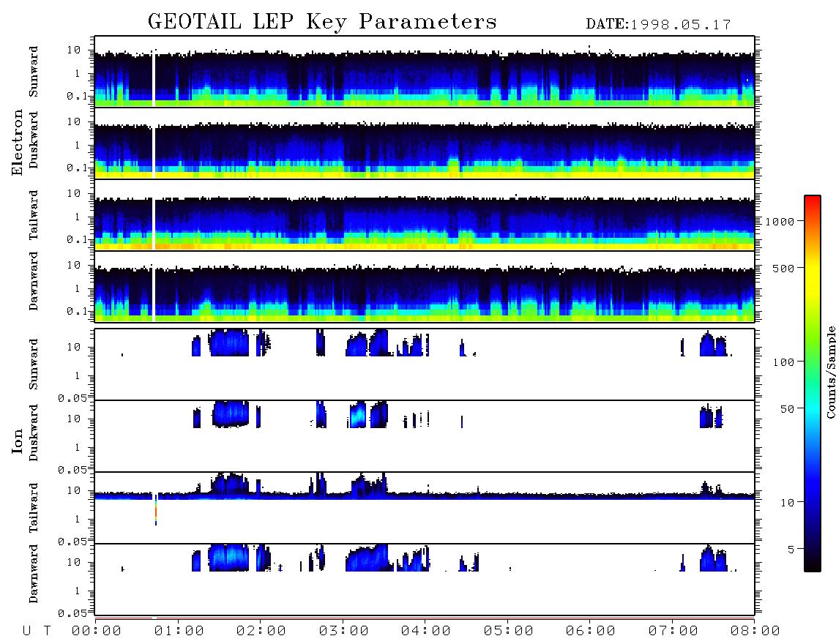Click the "0.1" tick of the Electron Dawnward panel

tap(76, 311)
